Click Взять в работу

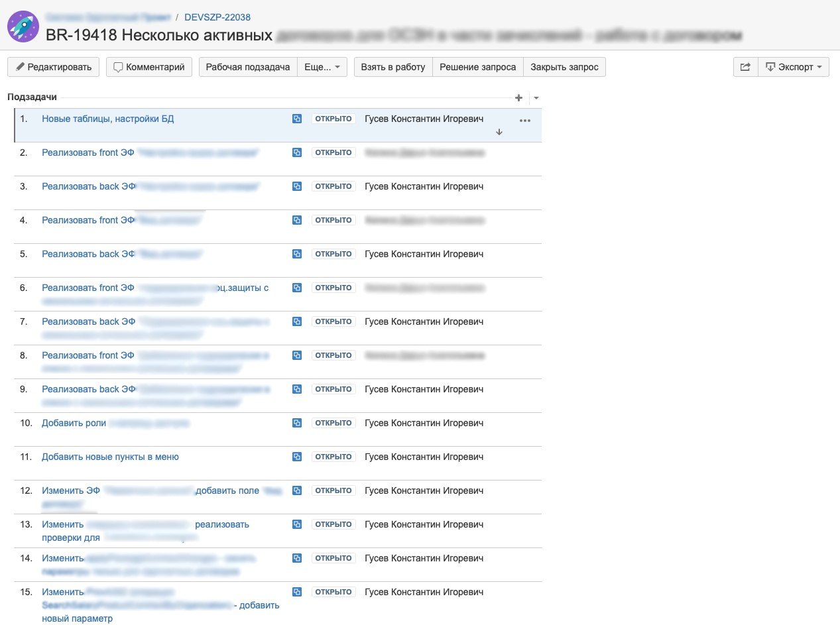coord(393,67)
